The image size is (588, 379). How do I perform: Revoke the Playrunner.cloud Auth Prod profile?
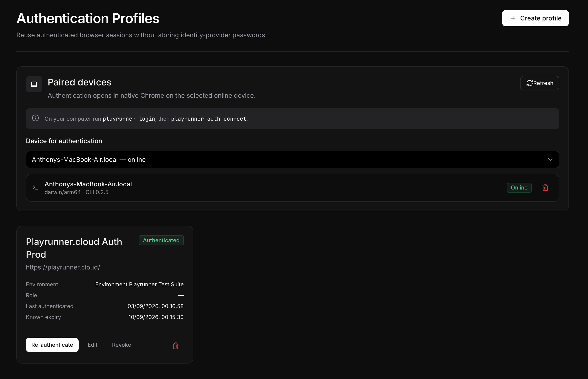pyautogui.click(x=122, y=345)
